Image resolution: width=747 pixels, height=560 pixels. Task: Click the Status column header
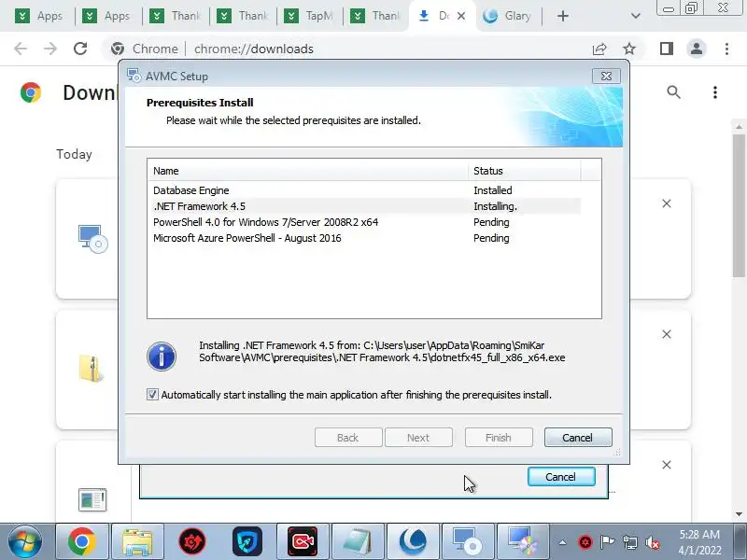(x=524, y=171)
